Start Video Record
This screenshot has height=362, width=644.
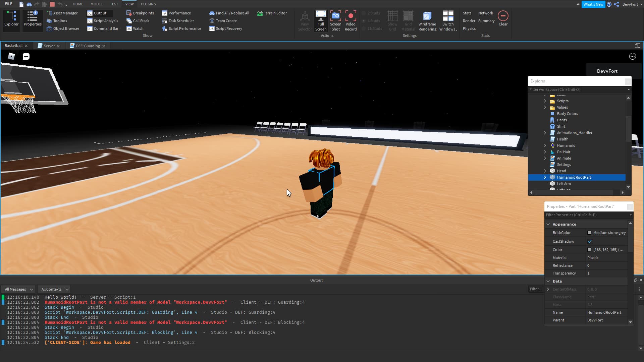point(351,16)
